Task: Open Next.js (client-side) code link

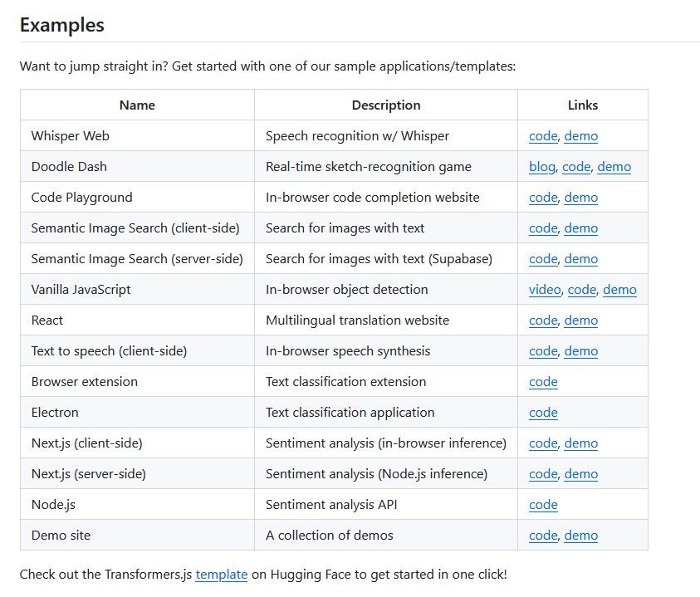Action: coord(543,443)
